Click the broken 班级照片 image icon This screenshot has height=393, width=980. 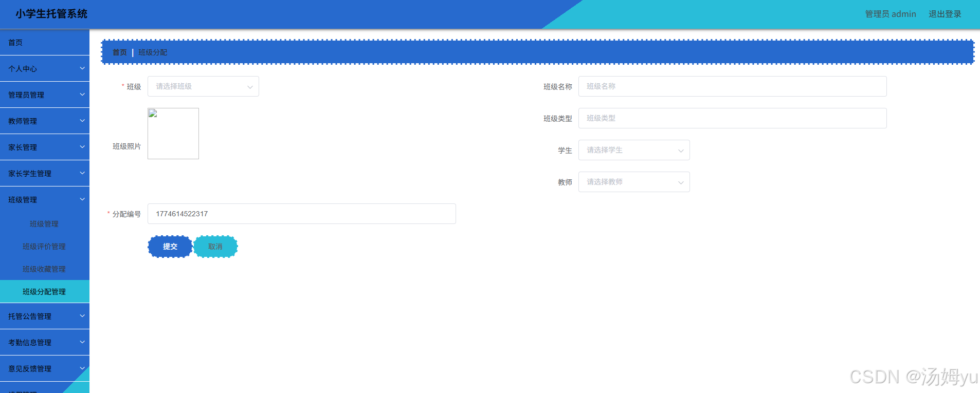point(153,114)
